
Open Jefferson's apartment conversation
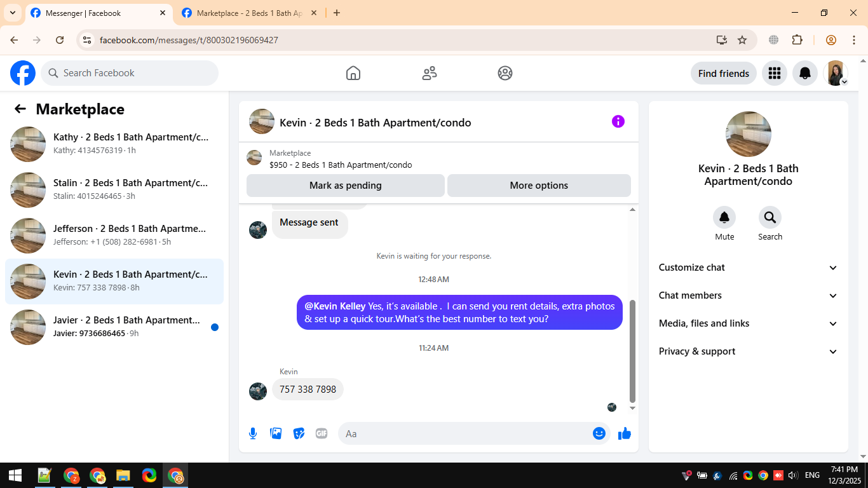114,236
